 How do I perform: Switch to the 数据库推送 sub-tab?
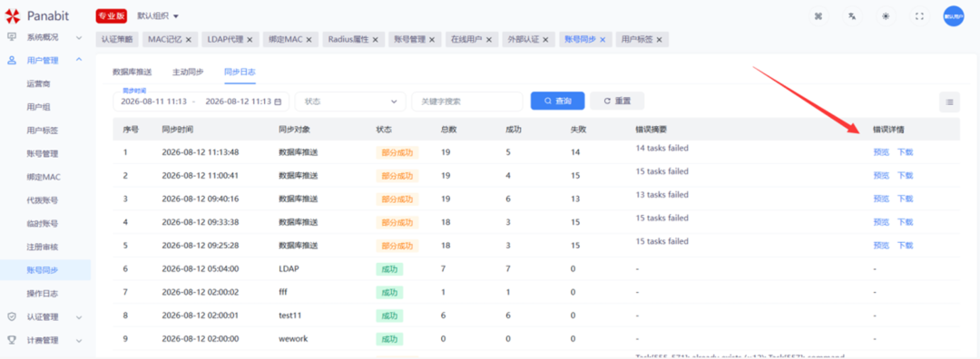point(132,72)
